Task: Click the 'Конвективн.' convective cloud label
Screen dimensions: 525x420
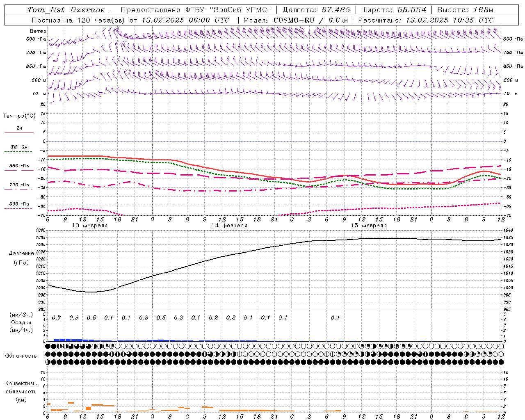Action: pyautogui.click(x=21, y=383)
